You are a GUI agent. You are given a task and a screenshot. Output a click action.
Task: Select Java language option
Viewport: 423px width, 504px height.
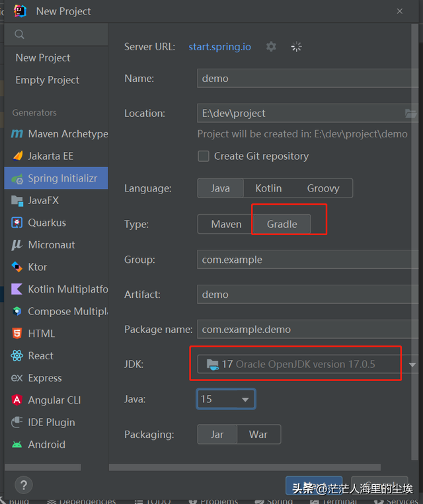coord(220,188)
